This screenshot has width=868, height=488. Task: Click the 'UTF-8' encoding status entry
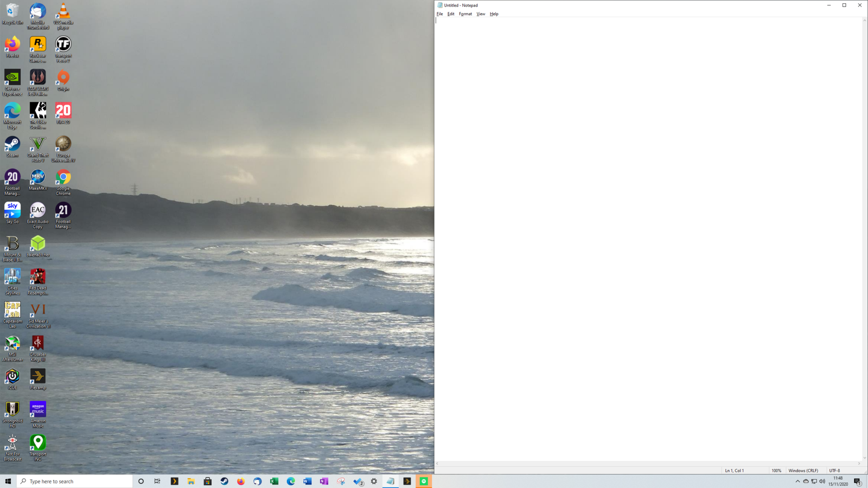pyautogui.click(x=834, y=471)
